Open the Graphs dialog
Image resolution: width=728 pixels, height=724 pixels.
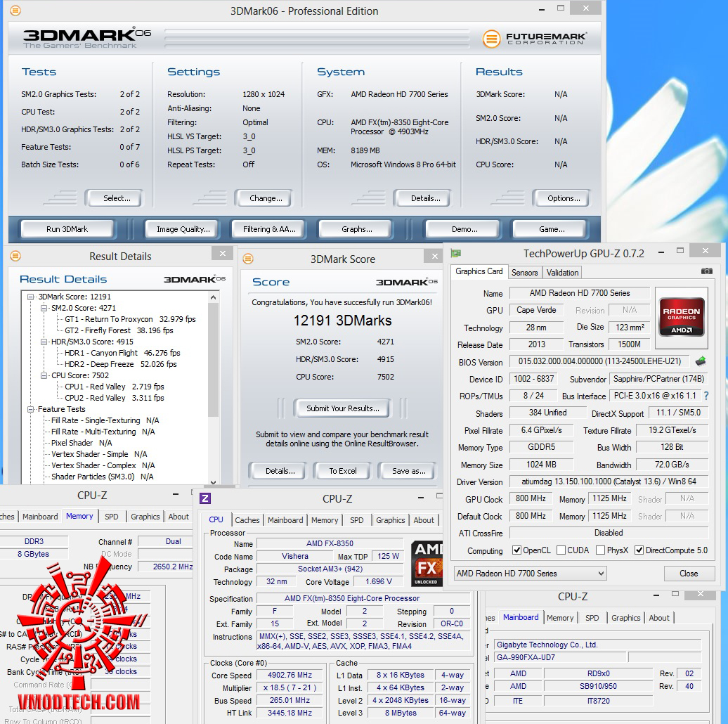pos(356,229)
